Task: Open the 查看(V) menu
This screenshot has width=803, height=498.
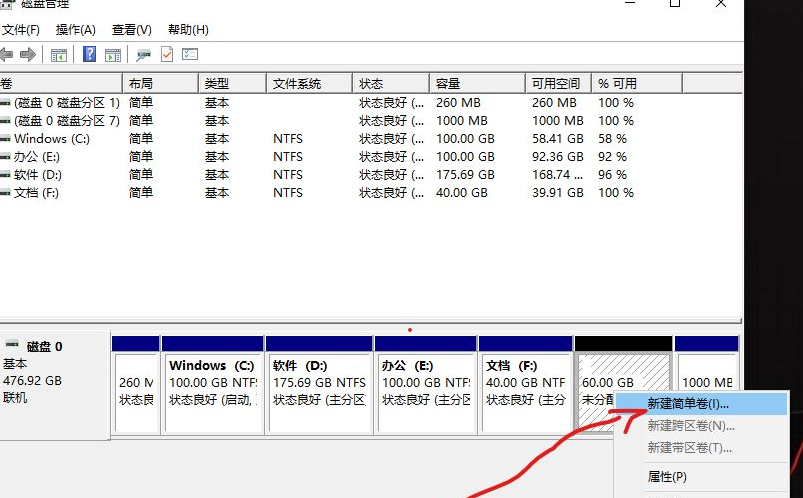Action: tap(132, 30)
